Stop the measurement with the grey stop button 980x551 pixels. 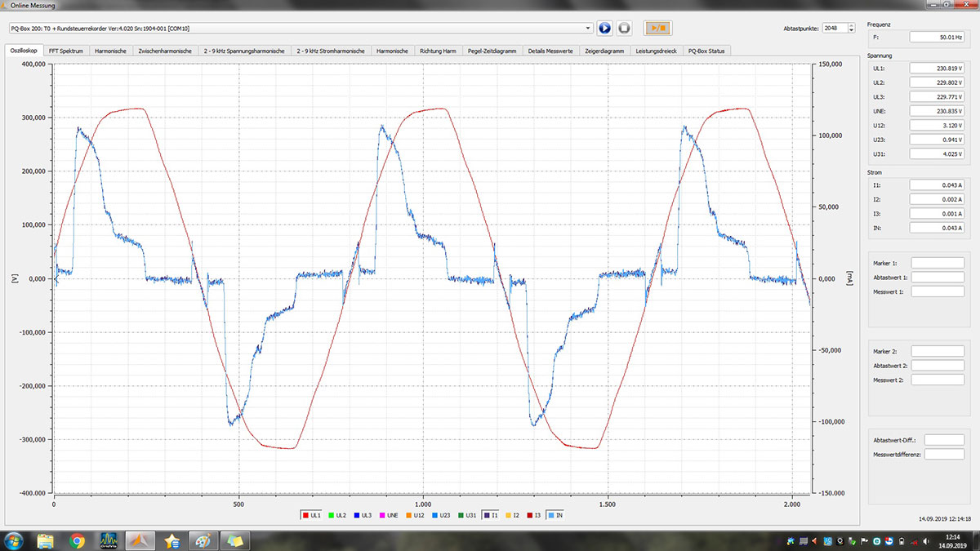[624, 28]
